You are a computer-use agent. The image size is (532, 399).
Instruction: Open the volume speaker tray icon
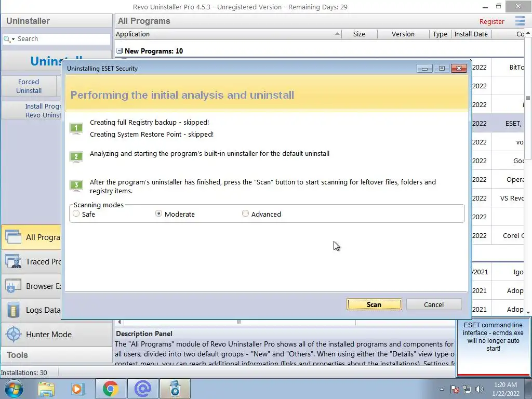(x=480, y=389)
